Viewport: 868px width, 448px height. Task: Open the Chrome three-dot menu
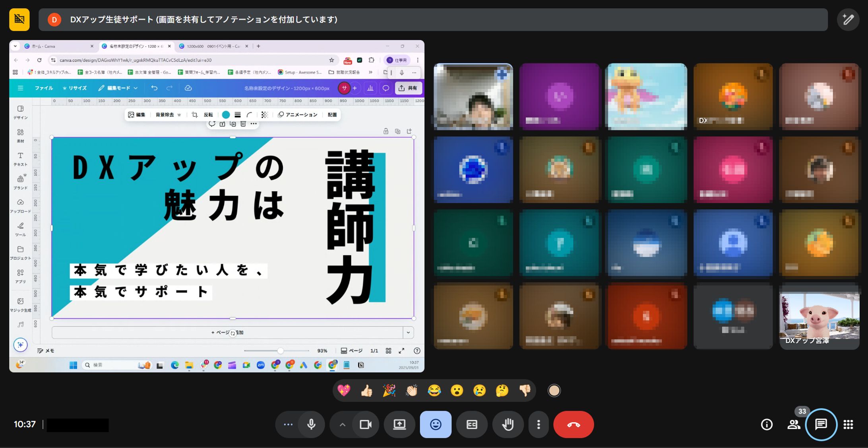click(x=417, y=60)
